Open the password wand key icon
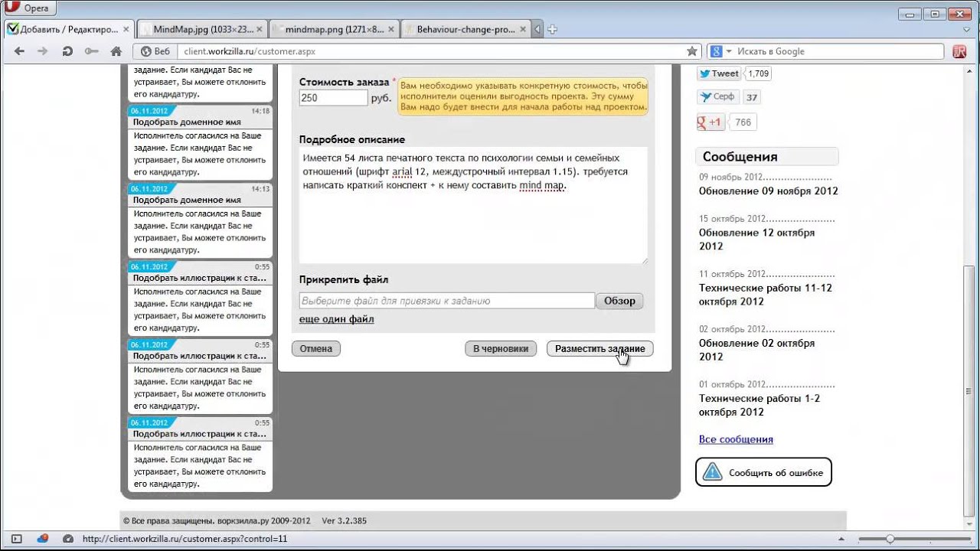The width and height of the screenshot is (980, 551). pos(91,51)
